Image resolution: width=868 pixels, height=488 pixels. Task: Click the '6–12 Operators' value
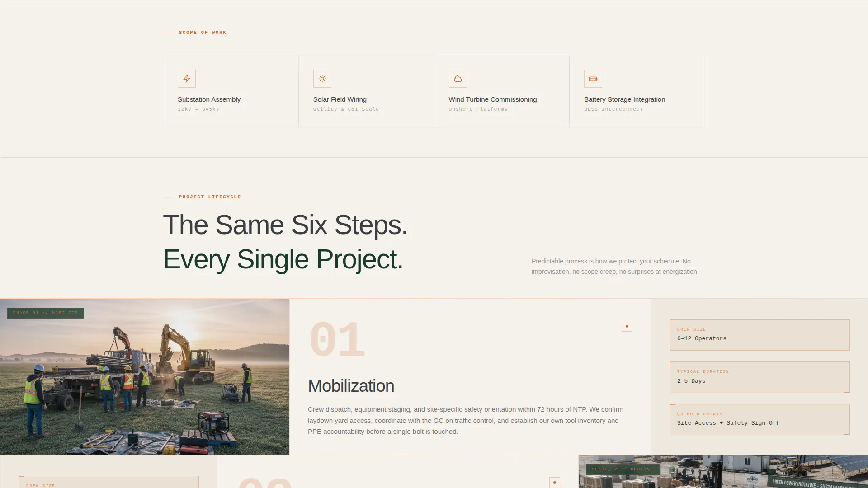pyautogui.click(x=702, y=338)
